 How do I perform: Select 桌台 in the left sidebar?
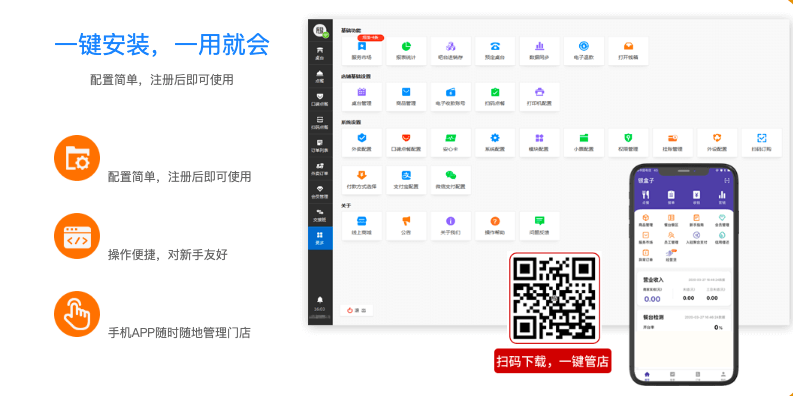(320, 53)
